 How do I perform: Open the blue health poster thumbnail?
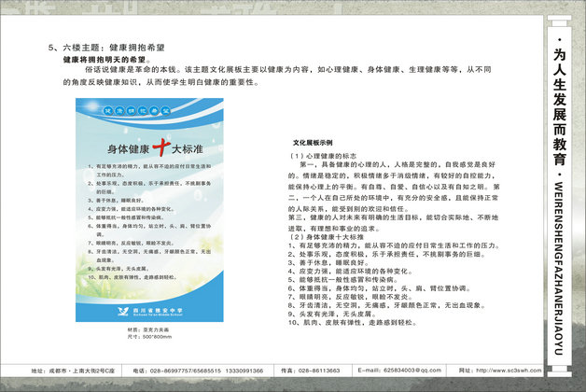(149, 210)
